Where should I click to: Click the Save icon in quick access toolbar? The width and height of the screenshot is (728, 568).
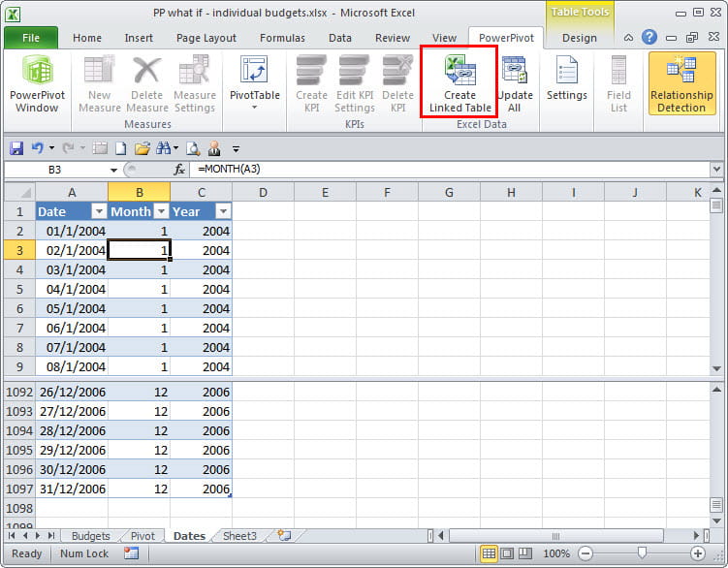coord(16,148)
